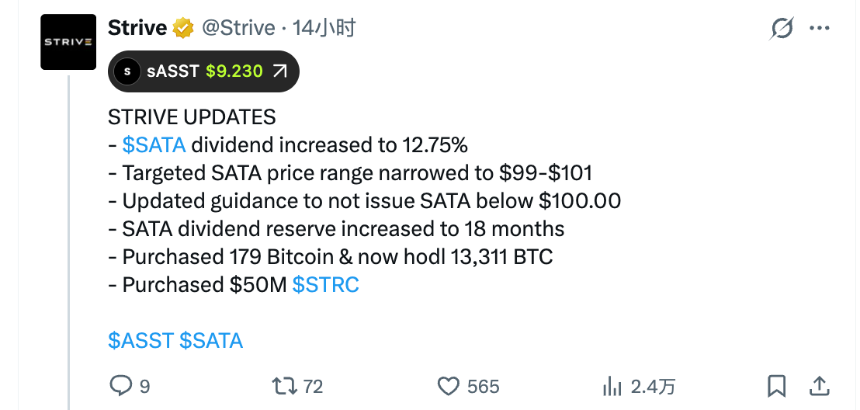Click the share upload icon
860x410 pixels.
[818, 386]
